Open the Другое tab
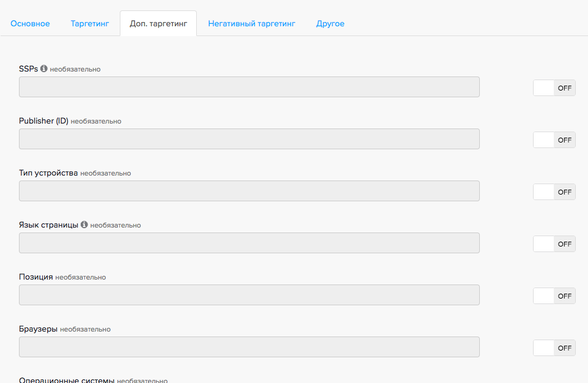Screen dimensions: 588x383 point(330,24)
